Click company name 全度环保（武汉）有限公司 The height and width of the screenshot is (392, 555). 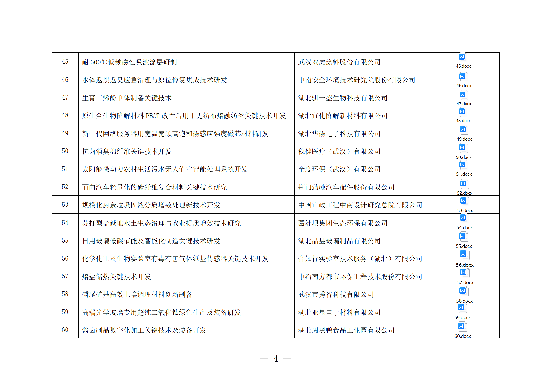[339, 169]
